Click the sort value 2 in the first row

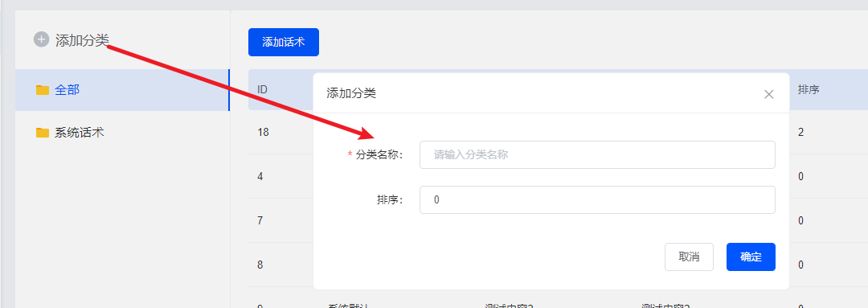801,133
